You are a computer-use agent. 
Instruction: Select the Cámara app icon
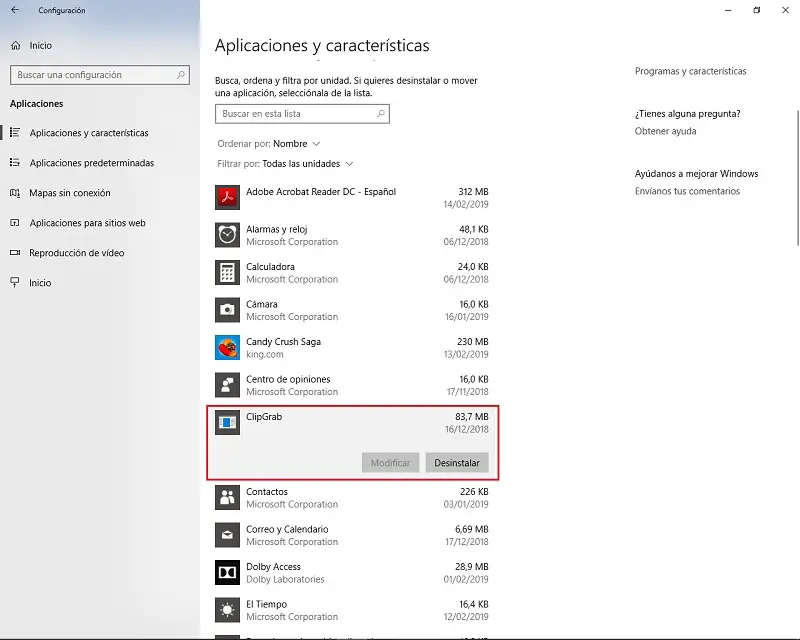click(x=228, y=310)
